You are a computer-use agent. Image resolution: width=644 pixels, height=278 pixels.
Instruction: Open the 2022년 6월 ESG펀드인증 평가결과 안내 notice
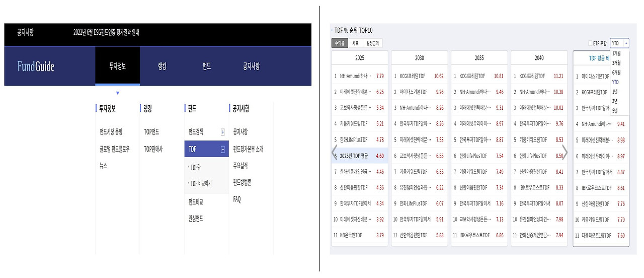coord(106,33)
